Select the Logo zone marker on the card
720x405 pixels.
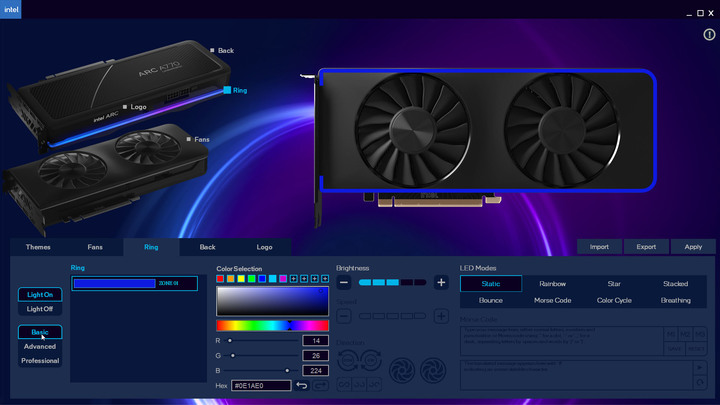124,107
